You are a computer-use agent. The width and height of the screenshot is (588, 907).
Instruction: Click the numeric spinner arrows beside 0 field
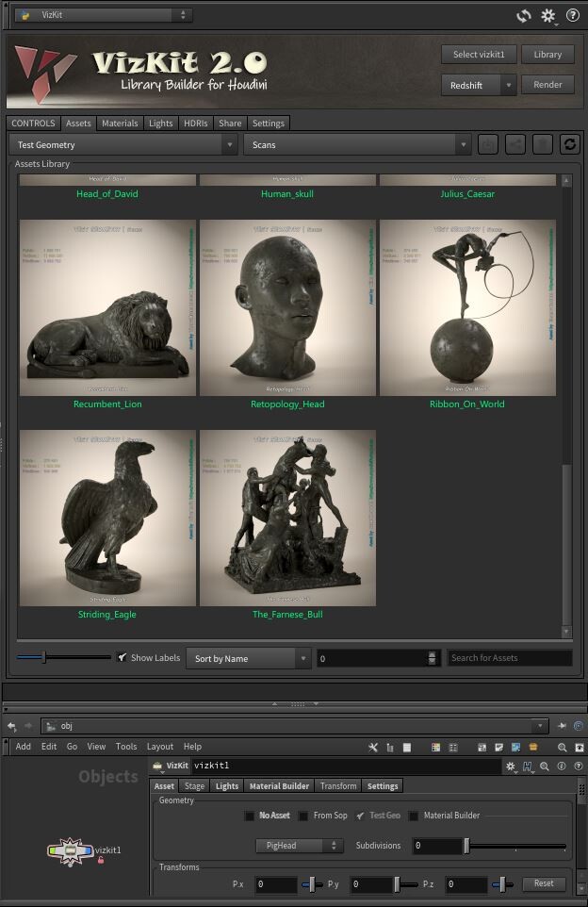coord(432,658)
